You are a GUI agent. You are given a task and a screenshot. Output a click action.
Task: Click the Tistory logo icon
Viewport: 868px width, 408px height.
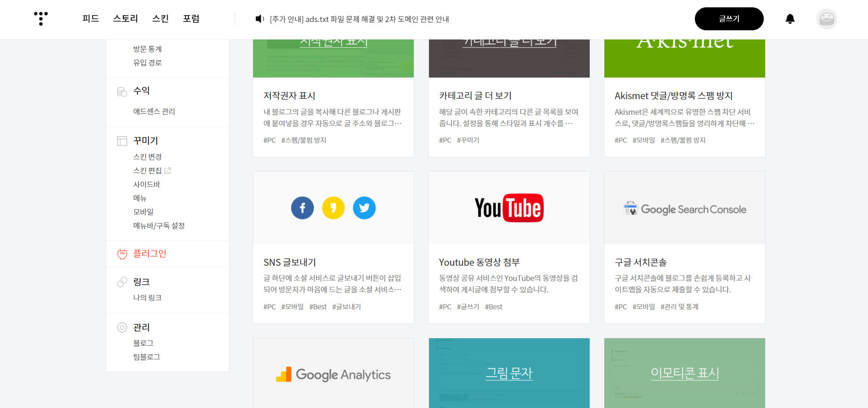pyautogui.click(x=41, y=18)
